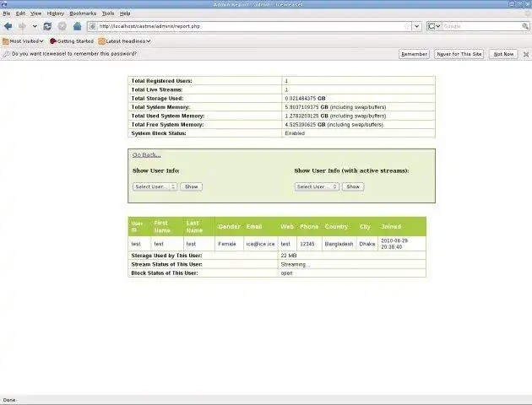Open the Tools menu

coord(108,13)
